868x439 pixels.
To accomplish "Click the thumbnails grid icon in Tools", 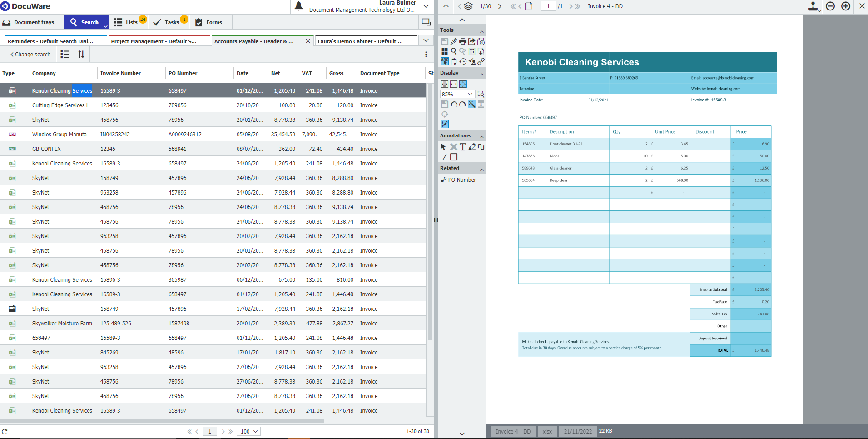I will tap(445, 51).
